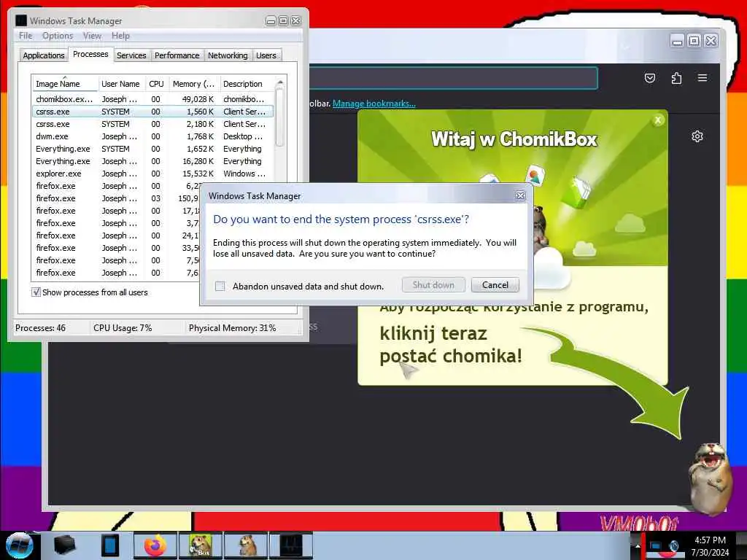Sort processes by User Name column
This screenshot has width=747, height=560.
(x=120, y=84)
